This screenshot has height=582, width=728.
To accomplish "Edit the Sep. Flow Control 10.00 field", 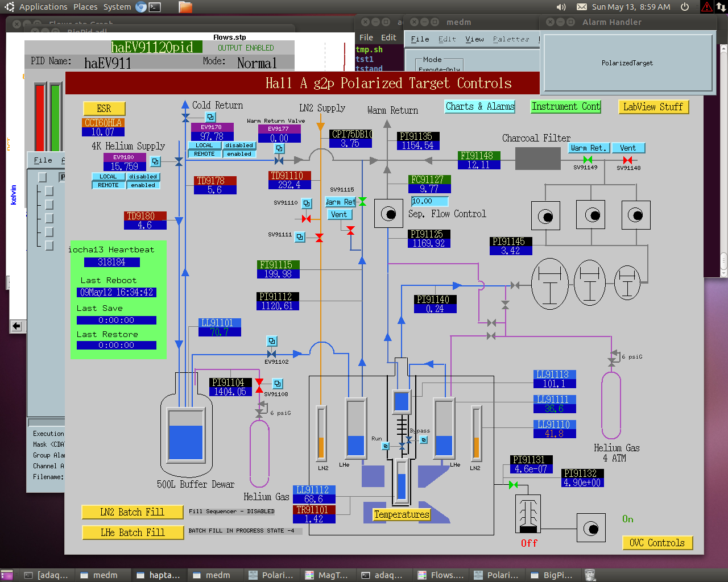I will [x=429, y=201].
